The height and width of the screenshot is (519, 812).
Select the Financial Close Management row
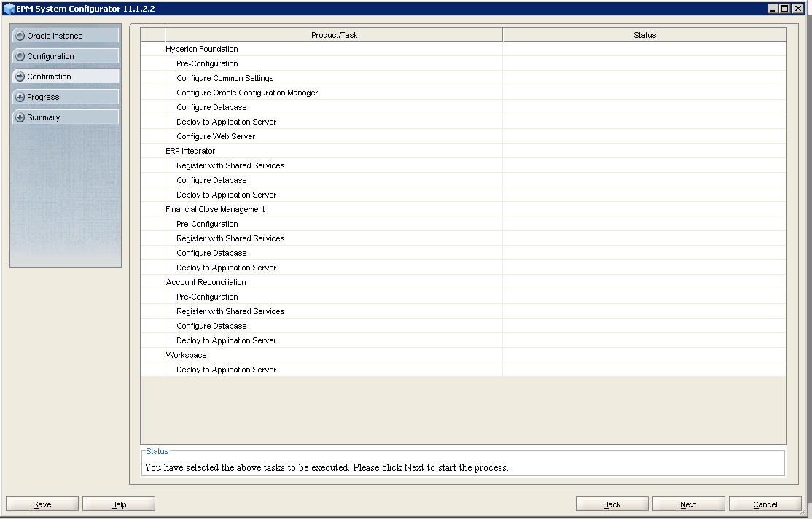pos(464,209)
